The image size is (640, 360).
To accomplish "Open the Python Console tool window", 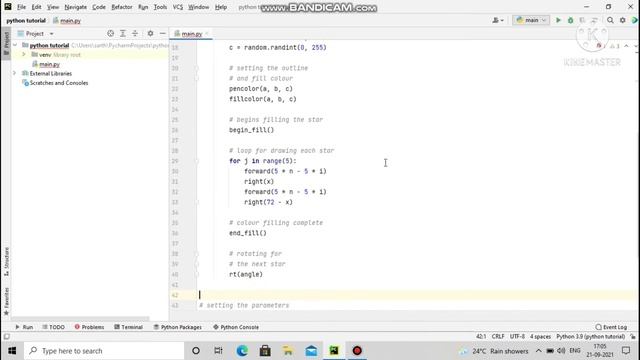I will (x=236, y=327).
